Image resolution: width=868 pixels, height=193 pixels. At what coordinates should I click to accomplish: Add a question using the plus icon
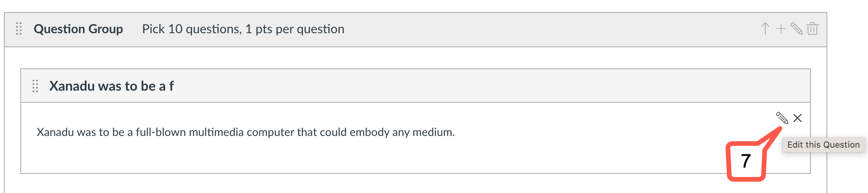(x=781, y=29)
